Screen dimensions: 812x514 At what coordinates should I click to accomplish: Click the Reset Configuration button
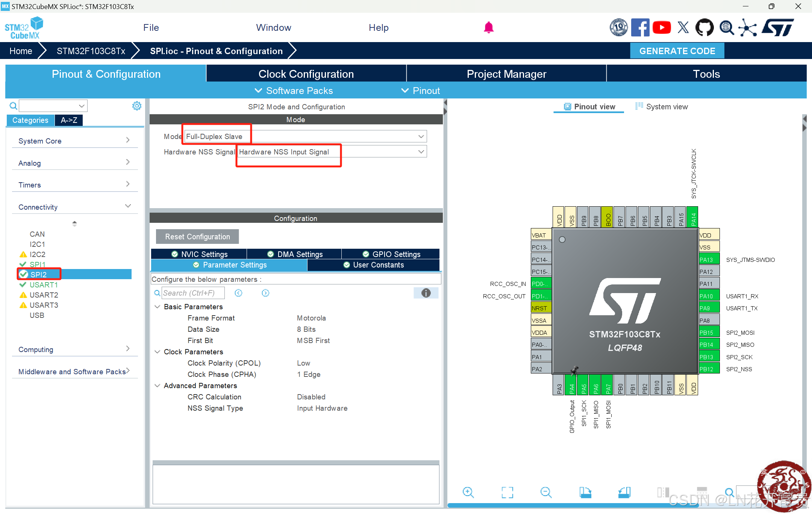(x=197, y=237)
